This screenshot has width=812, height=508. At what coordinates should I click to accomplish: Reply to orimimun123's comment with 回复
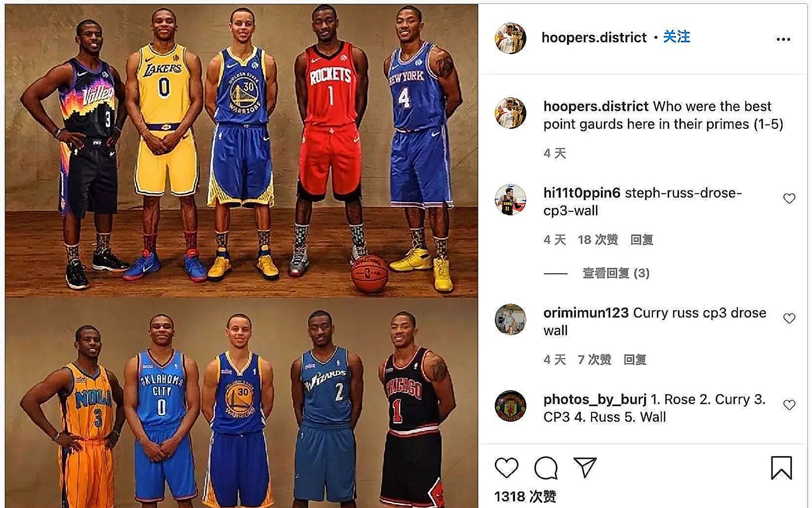[635, 360]
